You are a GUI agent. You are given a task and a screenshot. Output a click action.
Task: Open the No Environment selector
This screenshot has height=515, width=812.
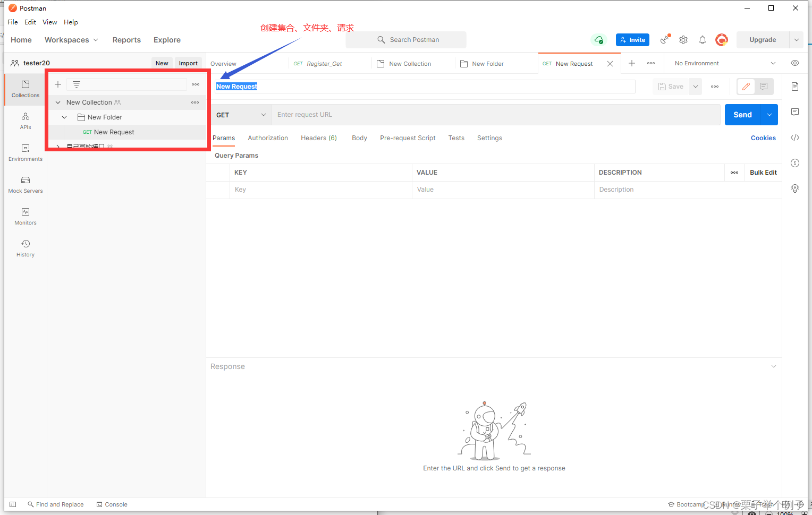pyautogui.click(x=725, y=63)
